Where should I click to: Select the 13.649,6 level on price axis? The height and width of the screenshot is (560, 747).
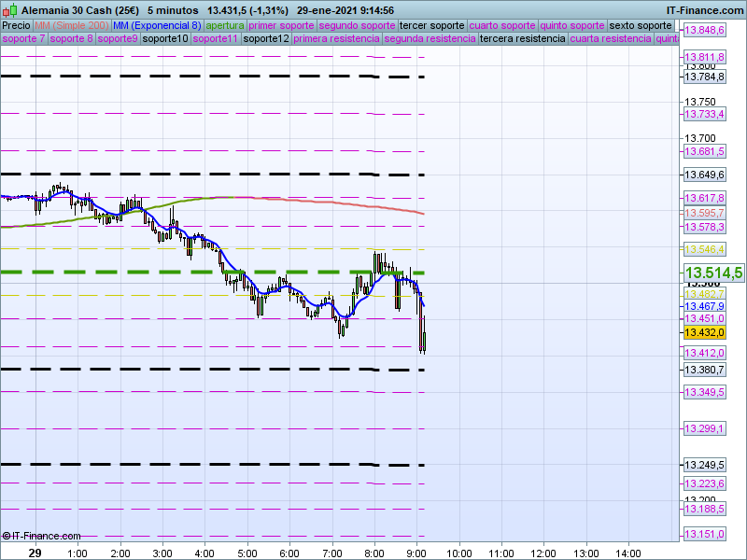point(705,175)
